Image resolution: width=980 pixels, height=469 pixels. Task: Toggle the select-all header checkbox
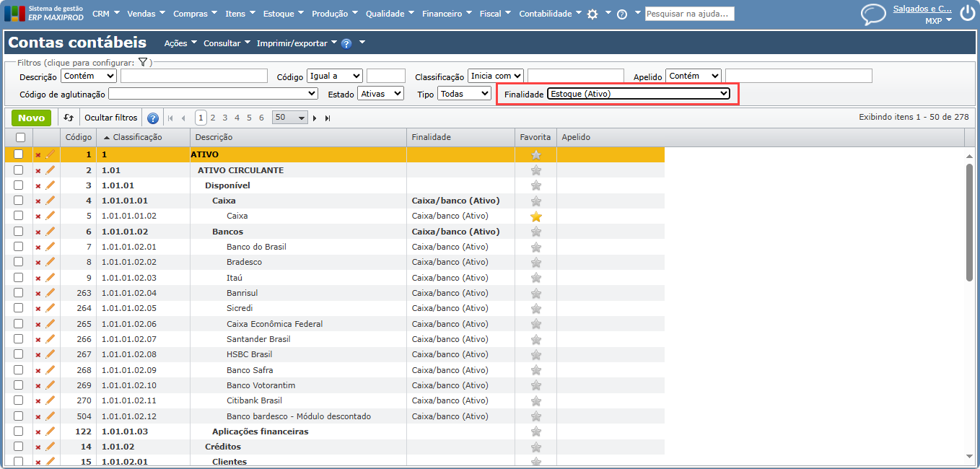20,137
